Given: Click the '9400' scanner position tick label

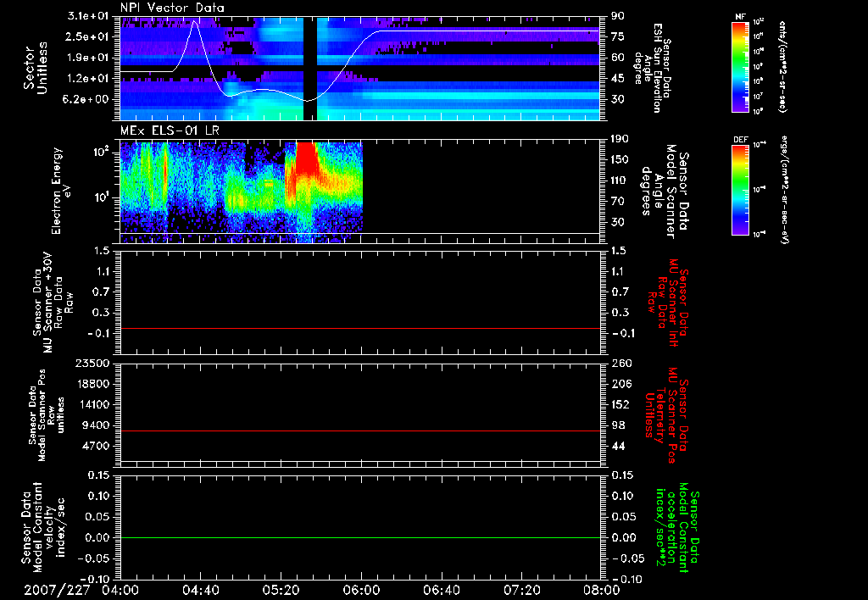Looking at the screenshot, I should coord(96,425).
